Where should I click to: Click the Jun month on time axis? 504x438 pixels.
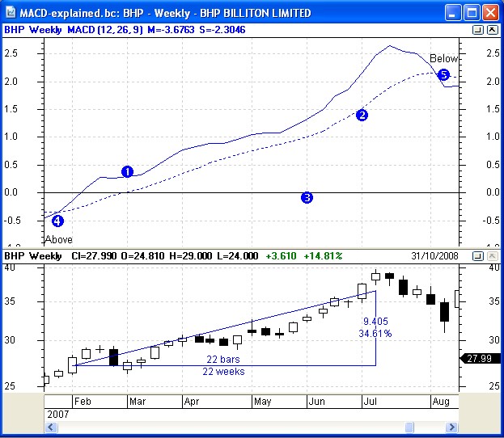tap(316, 402)
